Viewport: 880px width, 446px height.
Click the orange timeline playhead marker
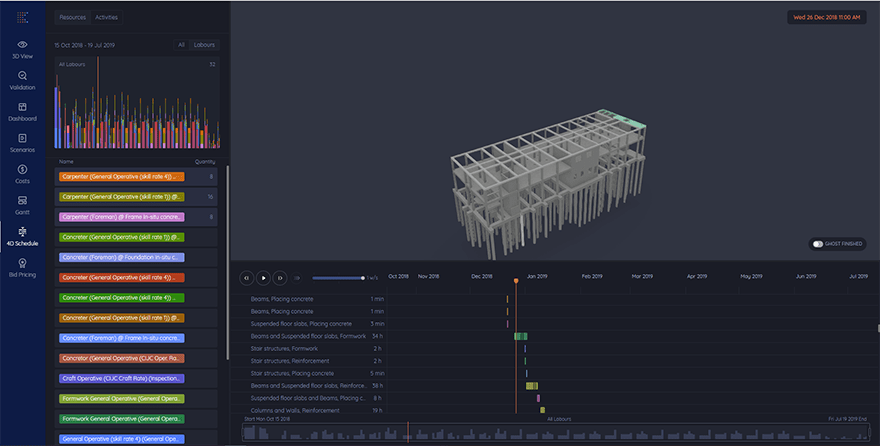click(x=516, y=282)
